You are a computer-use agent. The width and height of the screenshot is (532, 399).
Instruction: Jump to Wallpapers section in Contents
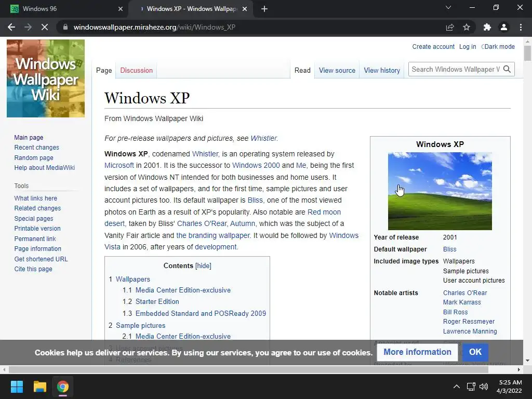[x=132, y=279]
